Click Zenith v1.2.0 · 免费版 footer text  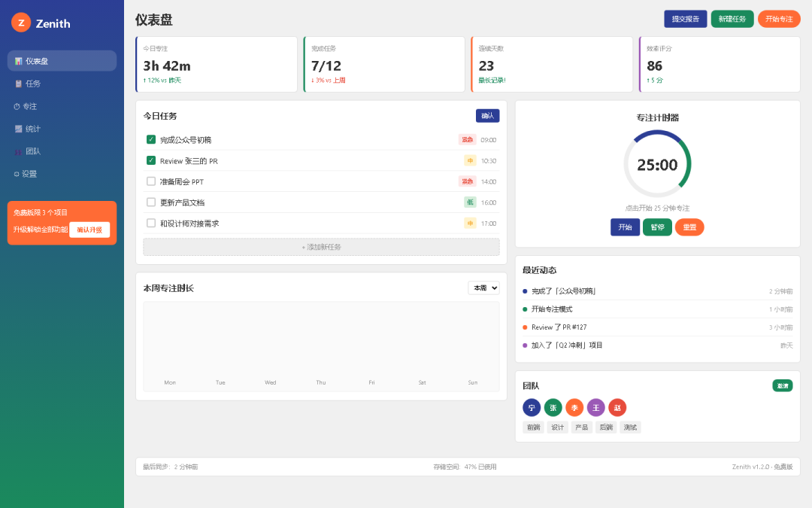pyautogui.click(x=762, y=467)
